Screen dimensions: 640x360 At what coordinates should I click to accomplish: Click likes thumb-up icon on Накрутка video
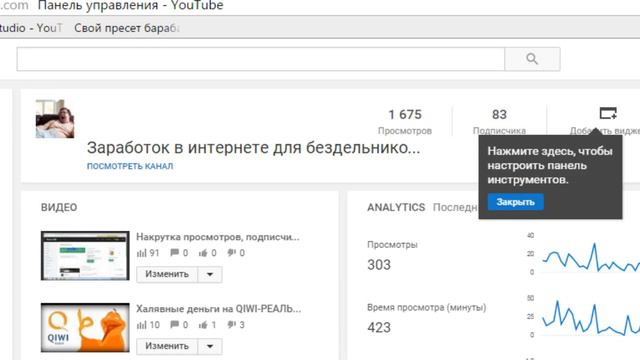pos(203,253)
